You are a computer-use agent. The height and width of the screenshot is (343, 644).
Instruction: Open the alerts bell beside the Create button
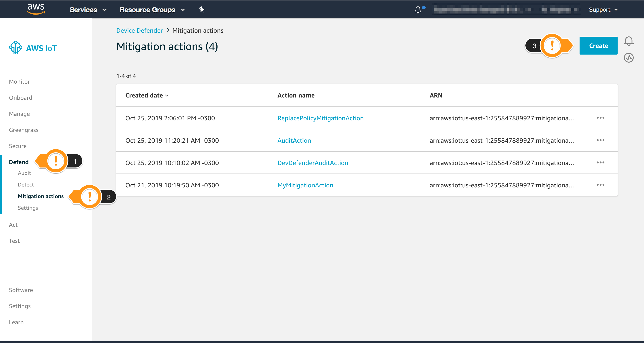629,41
